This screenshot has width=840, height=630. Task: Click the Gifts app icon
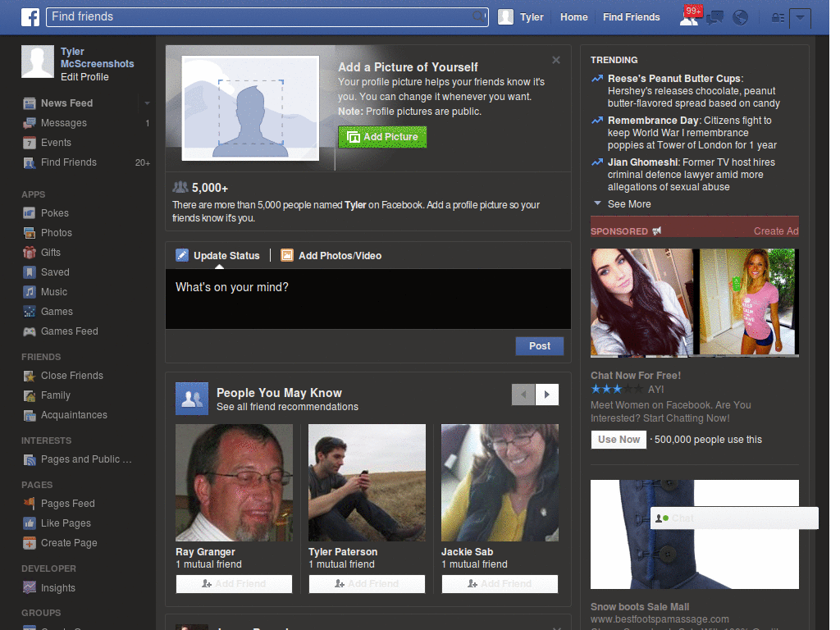coord(30,253)
